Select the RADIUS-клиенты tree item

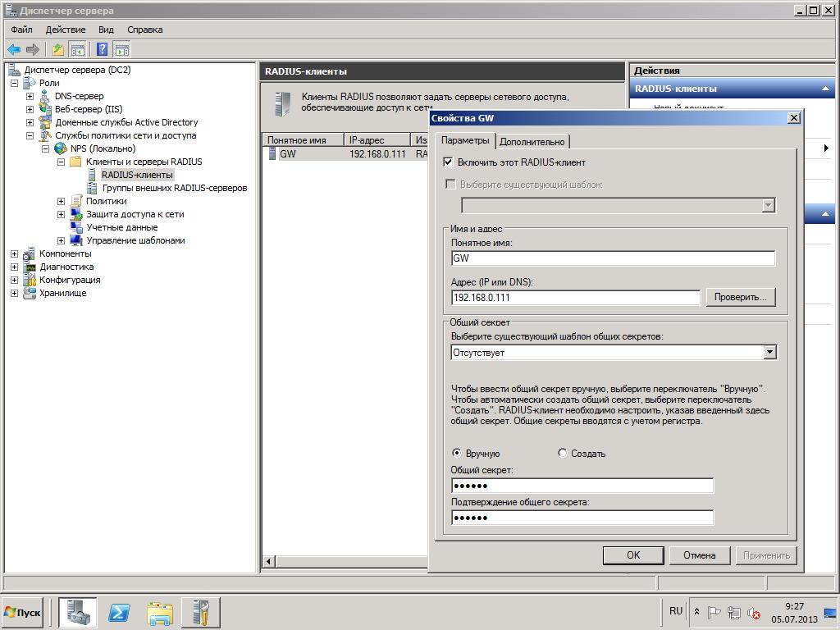tap(137, 175)
